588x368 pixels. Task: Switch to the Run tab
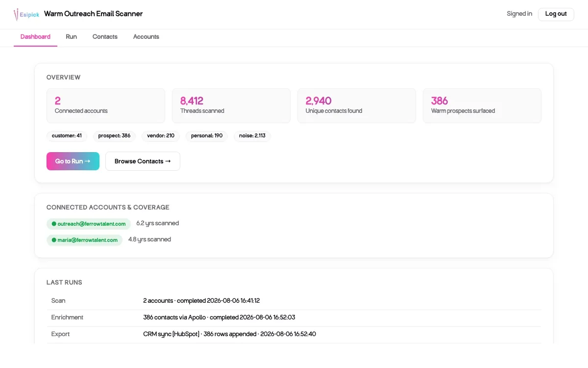click(72, 37)
